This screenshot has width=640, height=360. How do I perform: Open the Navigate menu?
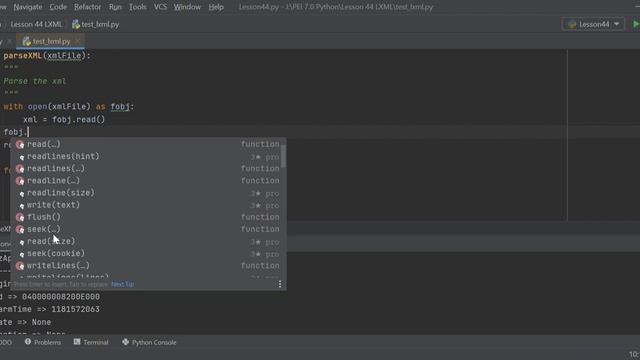[28, 7]
